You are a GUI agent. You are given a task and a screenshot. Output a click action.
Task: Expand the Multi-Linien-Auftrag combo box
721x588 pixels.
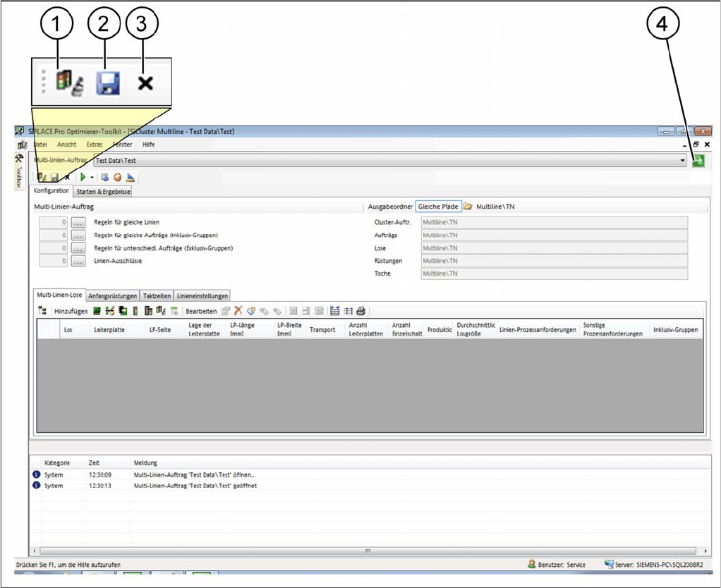coord(682,161)
